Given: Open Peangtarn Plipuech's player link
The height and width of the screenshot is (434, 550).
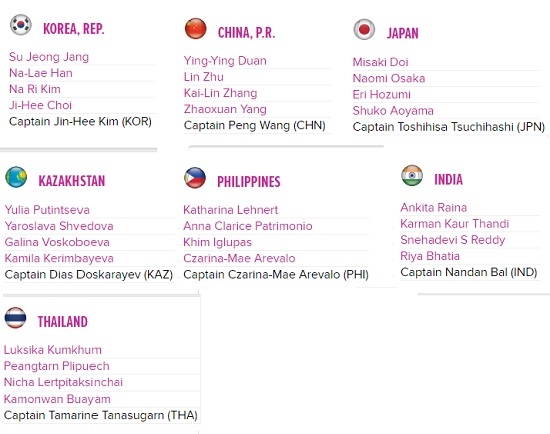Looking at the screenshot, I should pyautogui.click(x=56, y=366).
